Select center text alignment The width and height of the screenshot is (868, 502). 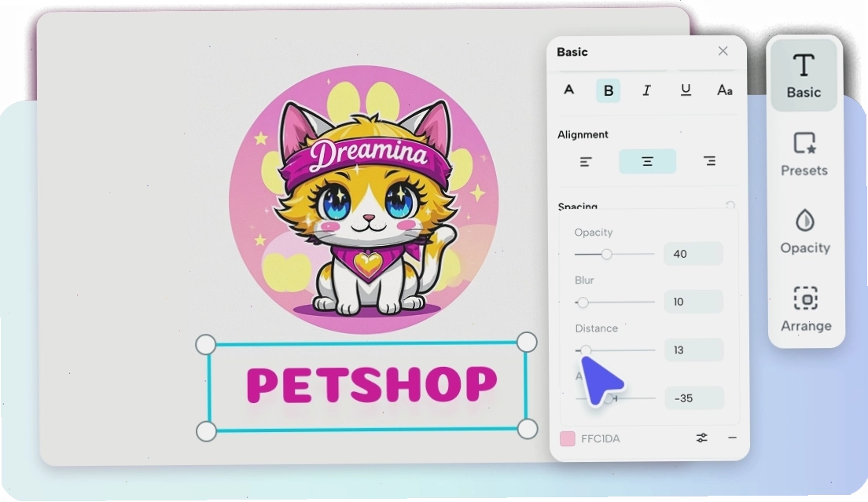(647, 161)
